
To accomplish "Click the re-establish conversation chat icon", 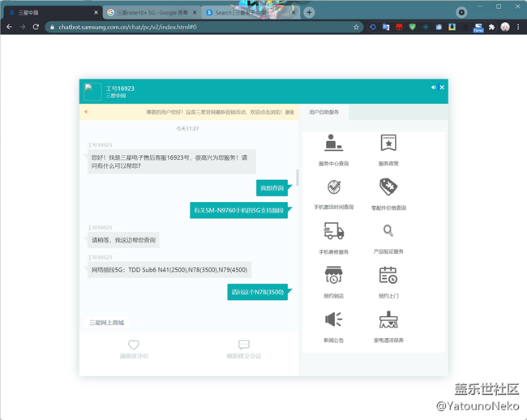I will (244, 345).
